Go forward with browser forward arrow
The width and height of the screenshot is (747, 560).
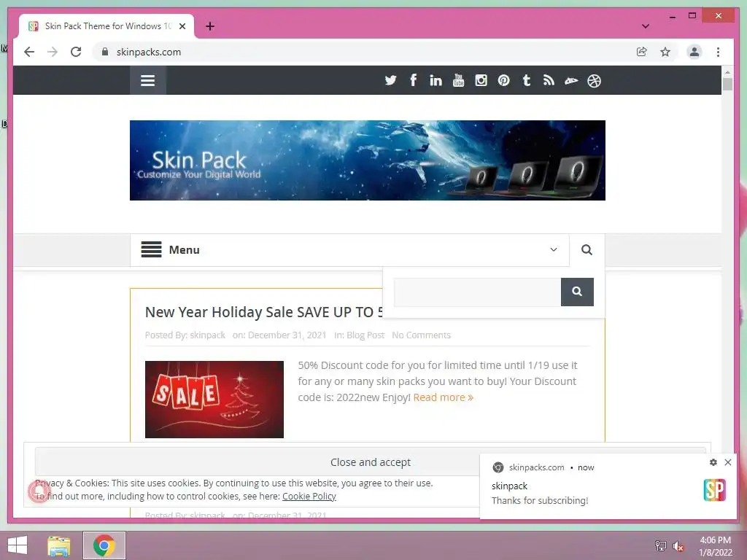[53, 52]
